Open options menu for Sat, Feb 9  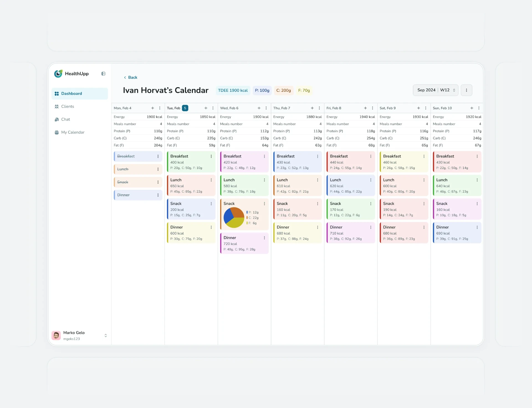point(426,108)
